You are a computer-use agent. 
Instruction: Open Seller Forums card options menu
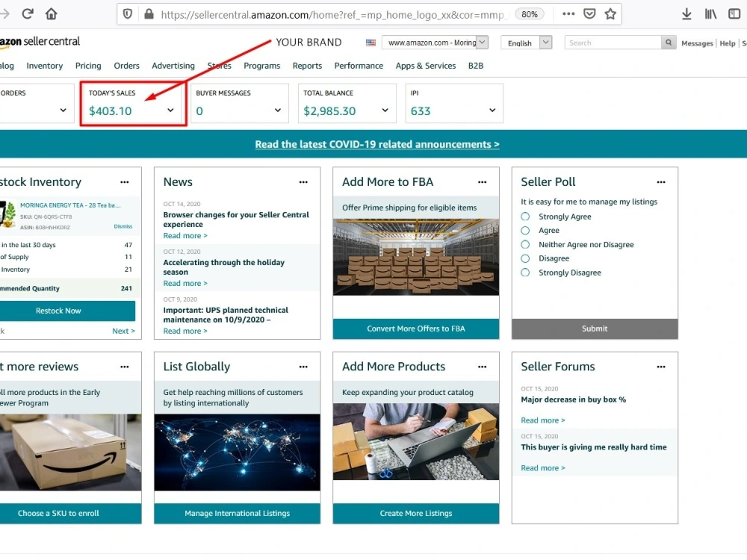661,367
